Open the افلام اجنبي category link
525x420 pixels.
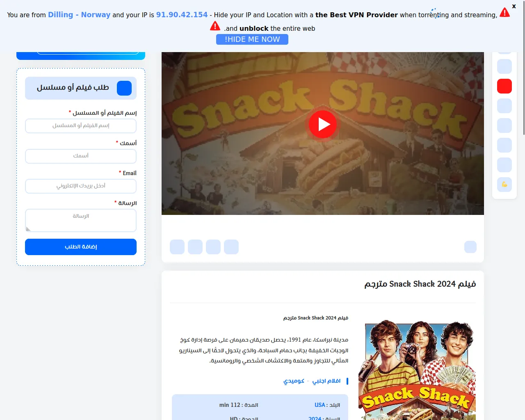[x=326, y=381]
